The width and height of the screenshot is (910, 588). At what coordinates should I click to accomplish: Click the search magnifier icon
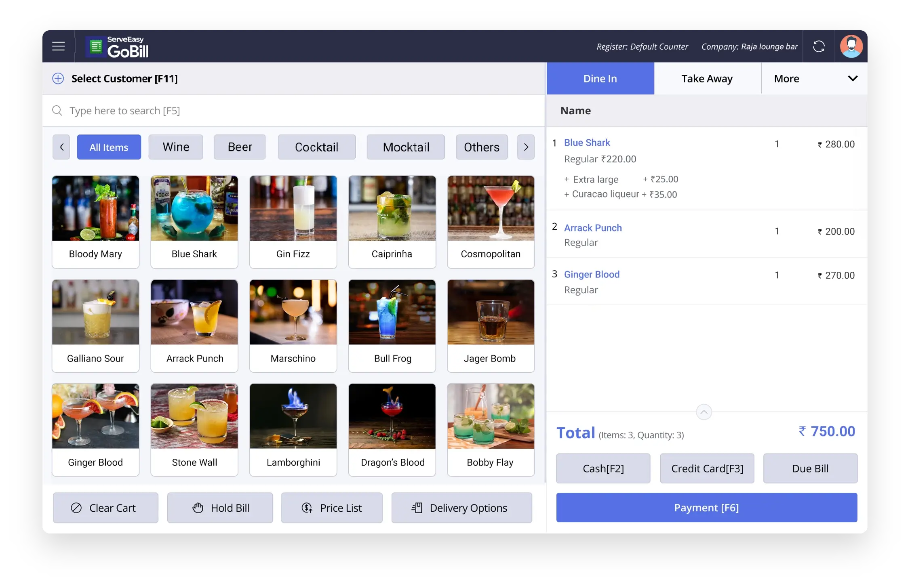click(57, 110)
